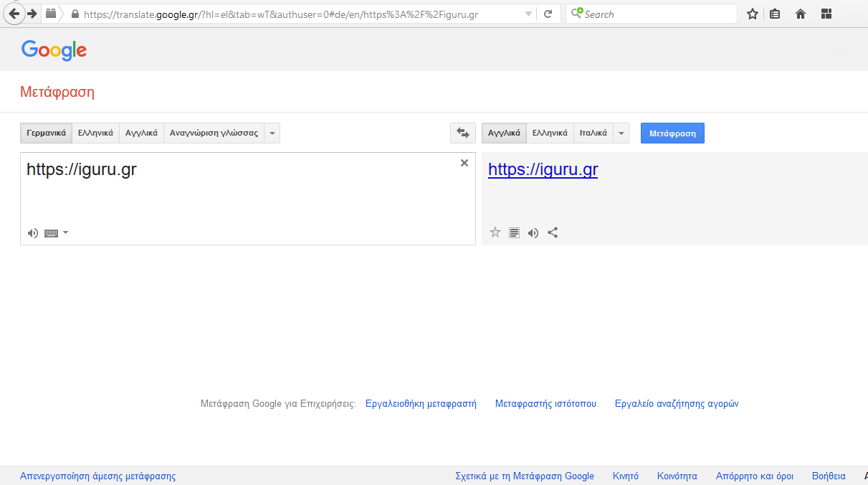The image size is (868, 485).
Task: Toggle the virtual keyboard icon
Action: [51, 233]
